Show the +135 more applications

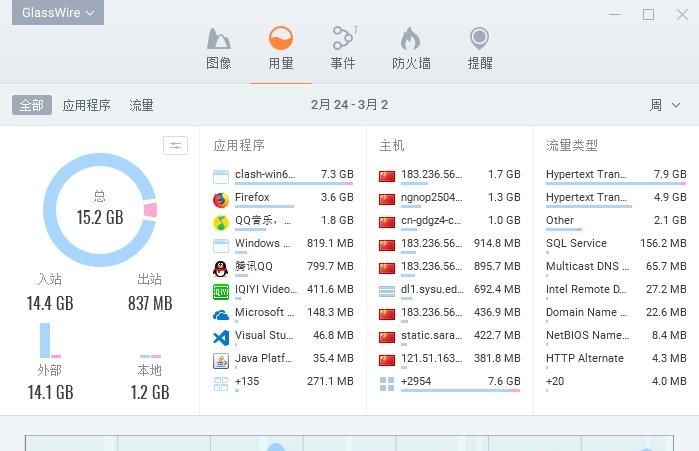pyautogui.click(x=283, y=384)
